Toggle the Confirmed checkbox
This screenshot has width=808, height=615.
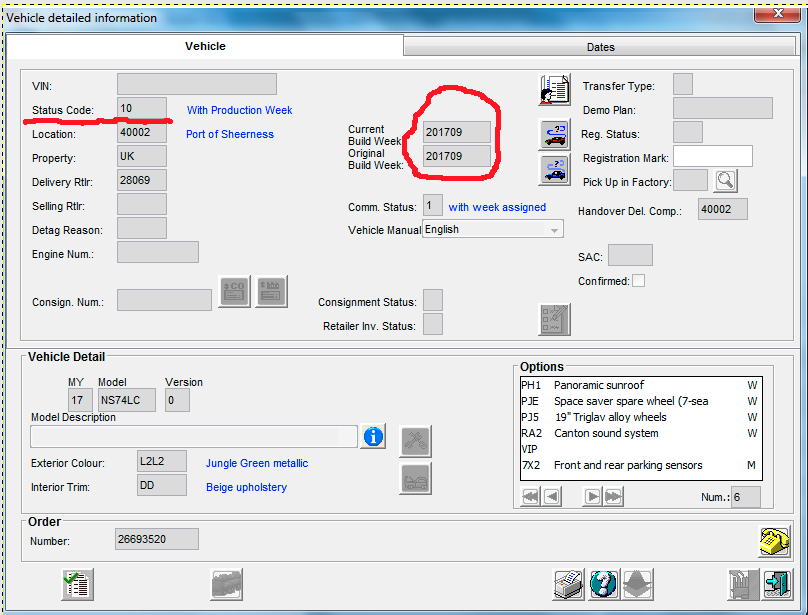[638, 280]
